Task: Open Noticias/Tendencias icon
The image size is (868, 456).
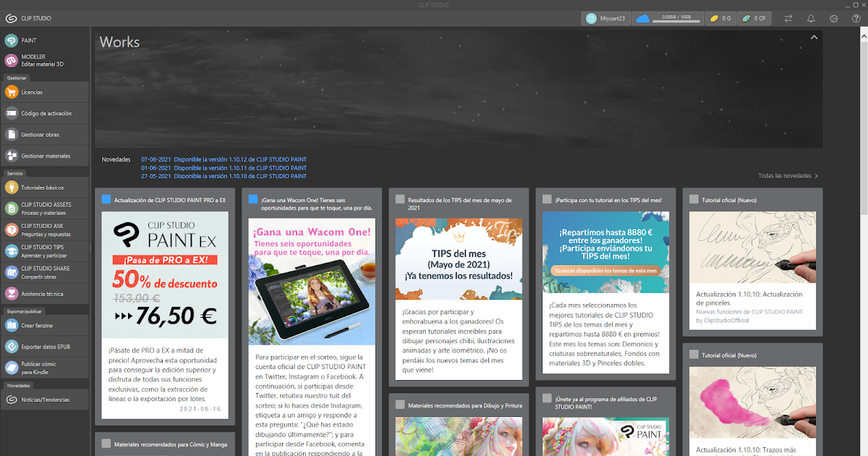Action: [x=11, y=400]
